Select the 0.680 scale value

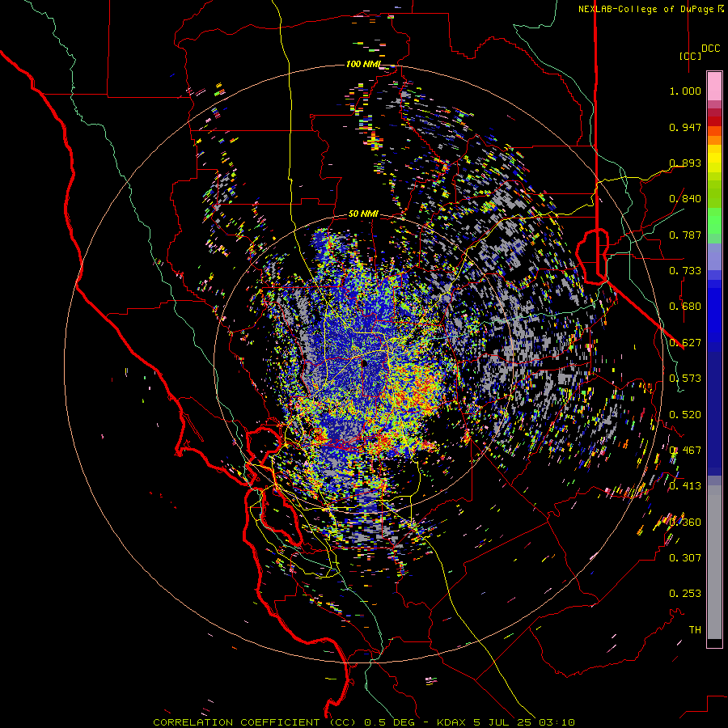(685, 307)
